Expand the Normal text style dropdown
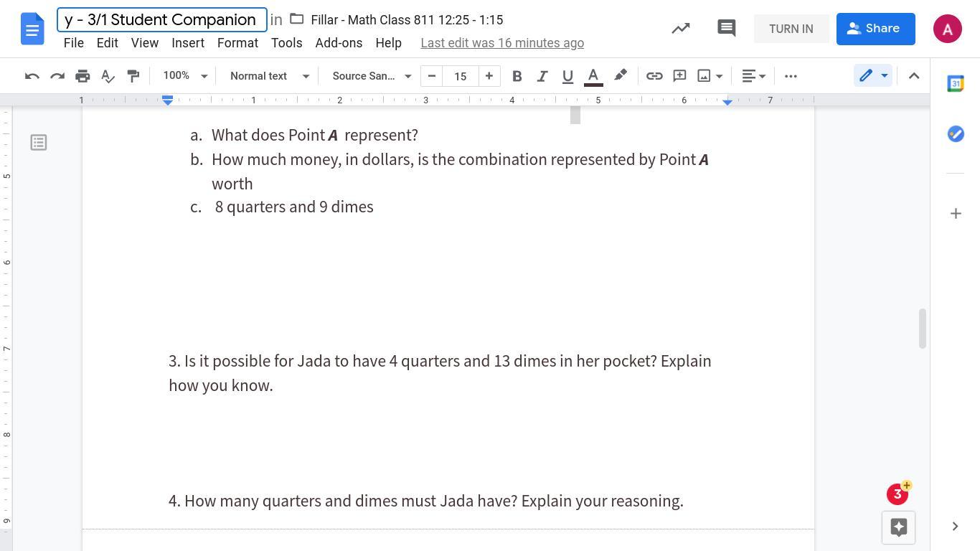The image size is (980, 551). pyautogui.click(x=269, y=76)
